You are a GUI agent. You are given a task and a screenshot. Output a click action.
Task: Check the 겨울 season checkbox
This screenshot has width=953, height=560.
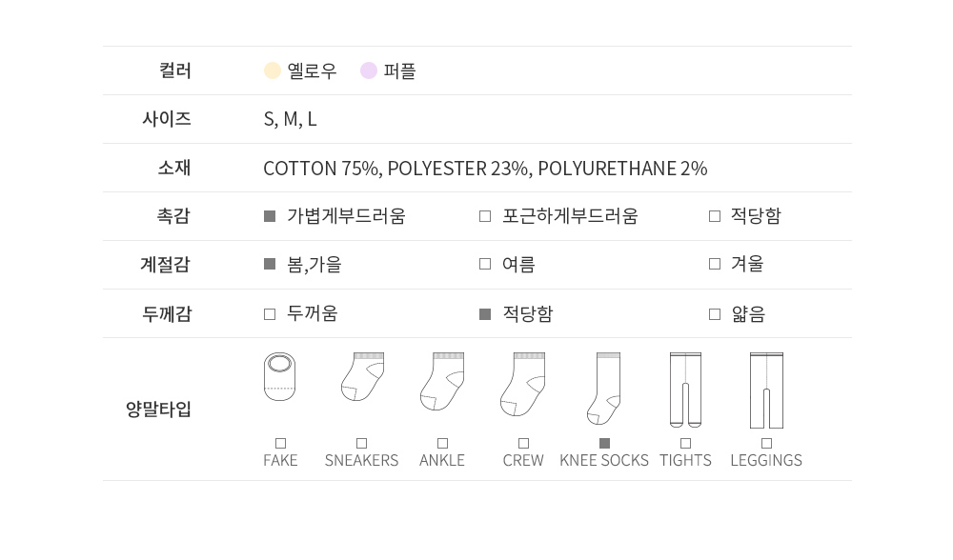(x=715, y=264)
